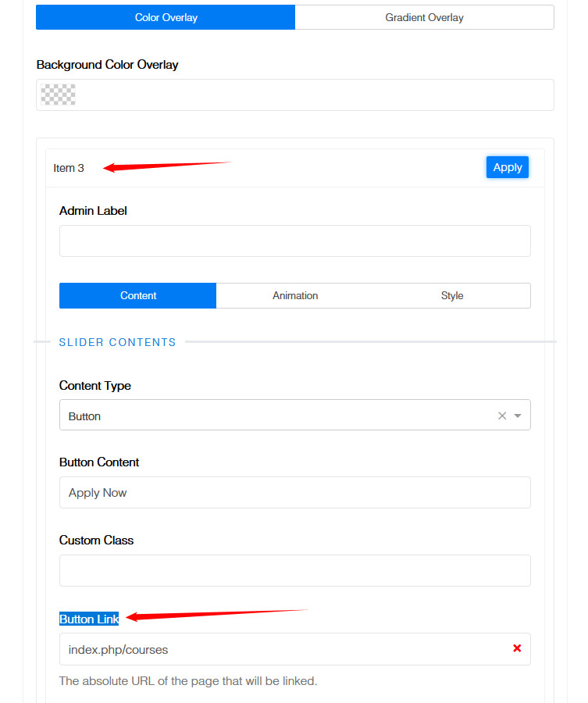Click the Slider Contents section heading
The width and height of the screenshot is (588, 703).
pyautogui.click(x=118, y=342)
